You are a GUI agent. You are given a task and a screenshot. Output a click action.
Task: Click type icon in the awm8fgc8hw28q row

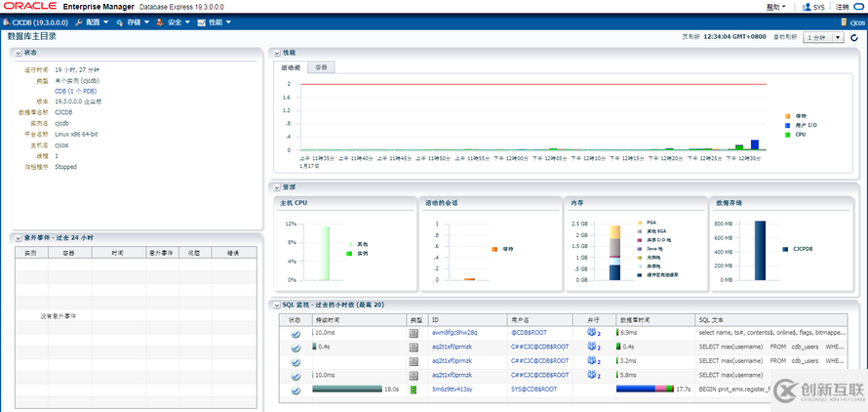pos(414,333)
